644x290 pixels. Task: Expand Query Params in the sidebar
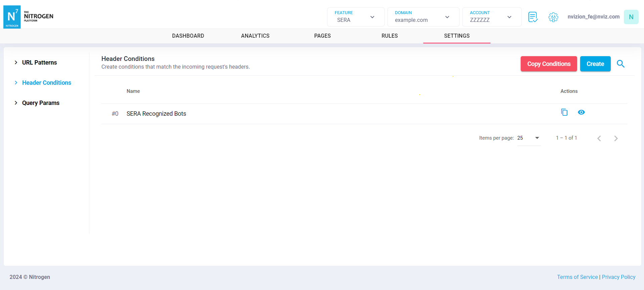(41, 103)
